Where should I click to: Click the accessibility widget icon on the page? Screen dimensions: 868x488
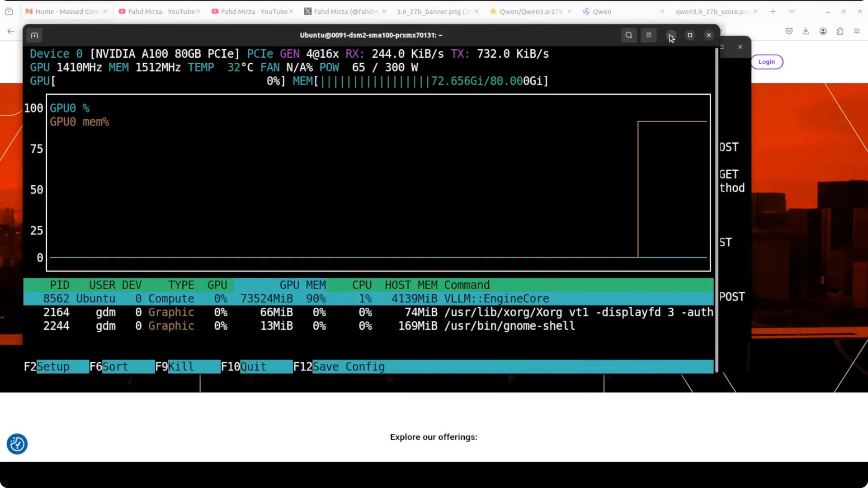[17, 444]
